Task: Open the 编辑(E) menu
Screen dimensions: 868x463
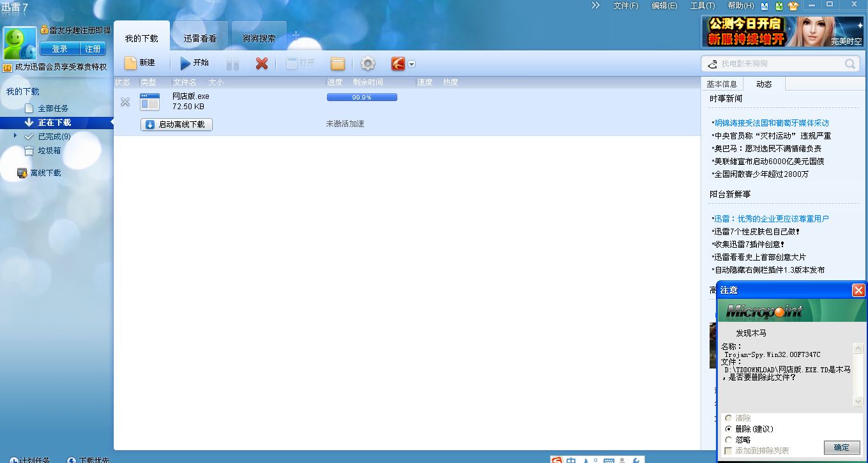Action: coord(664,6)
